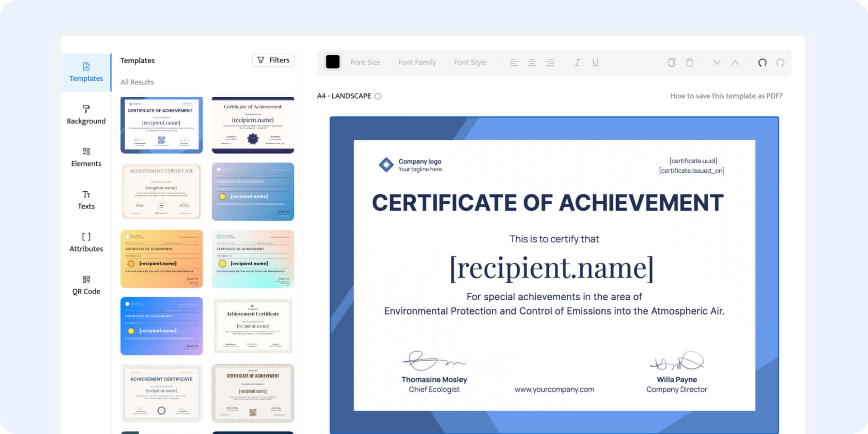The height and width of the screenshot is (434, 868).
Task: Open the Font Style dropdown
Action: pos(470,62)
